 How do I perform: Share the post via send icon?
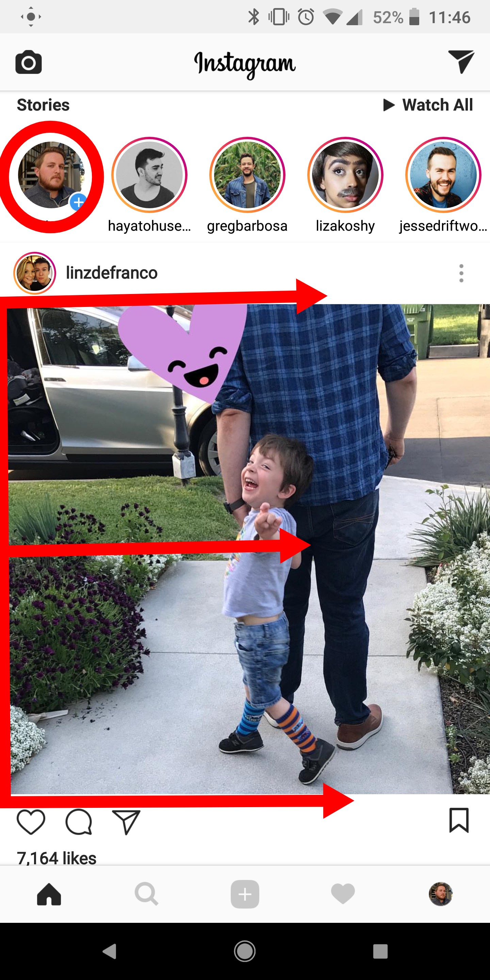[126, 822]
